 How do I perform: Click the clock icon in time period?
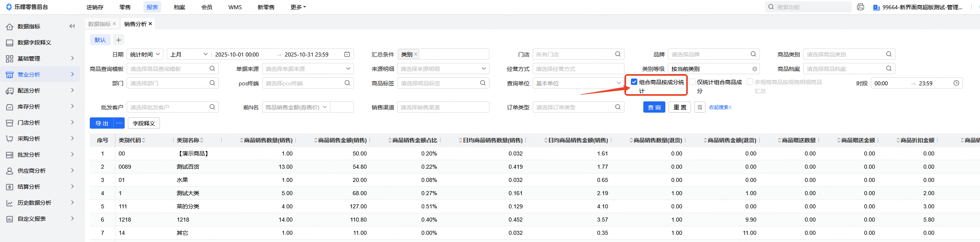pos(956,83)
